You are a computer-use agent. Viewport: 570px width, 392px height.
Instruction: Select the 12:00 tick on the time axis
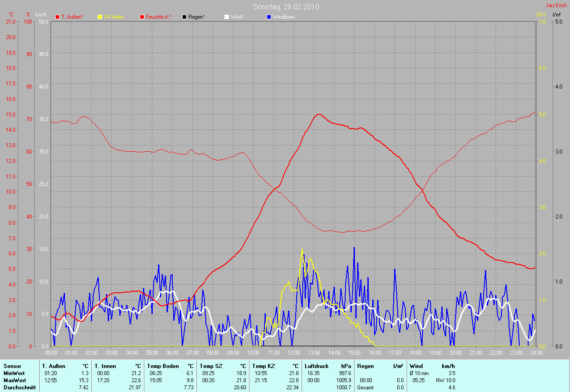(293, 353)
